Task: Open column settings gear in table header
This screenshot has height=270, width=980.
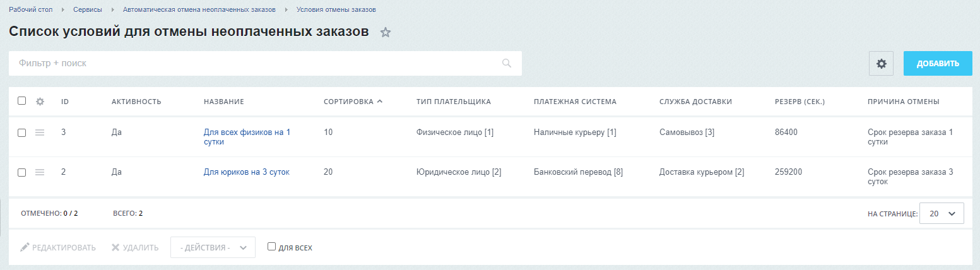Action: click(40, 102)
